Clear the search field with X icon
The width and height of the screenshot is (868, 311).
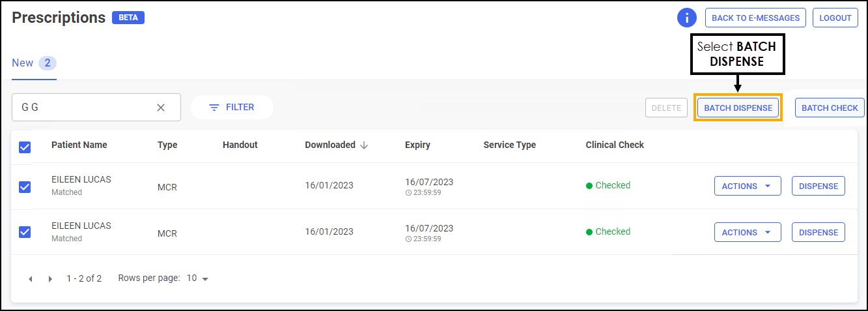pyautogui.click(x=161, y=108)
